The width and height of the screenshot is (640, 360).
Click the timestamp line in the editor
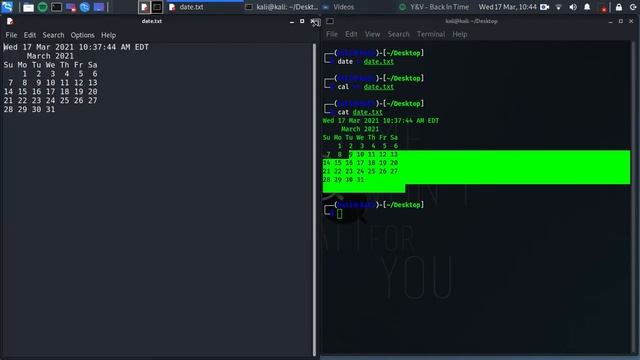76,47
